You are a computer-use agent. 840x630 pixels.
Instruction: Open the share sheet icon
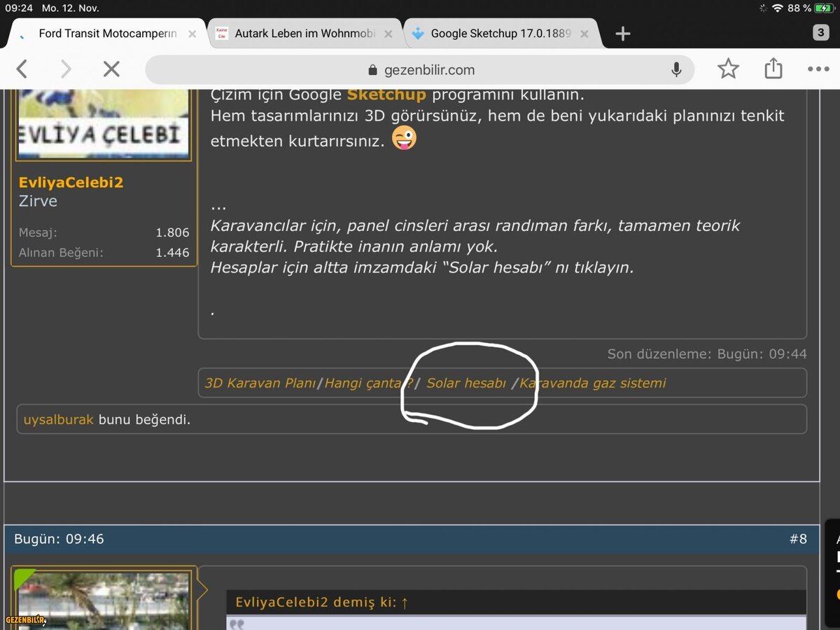[x=773, y=69]
